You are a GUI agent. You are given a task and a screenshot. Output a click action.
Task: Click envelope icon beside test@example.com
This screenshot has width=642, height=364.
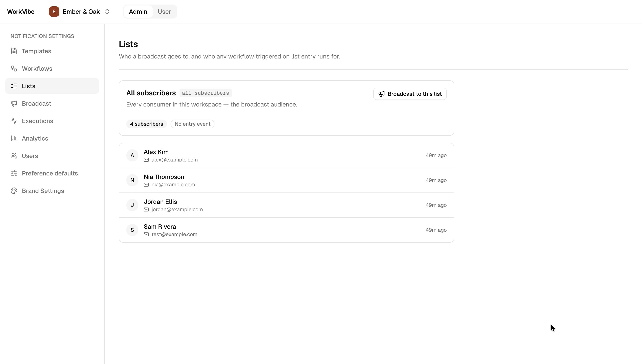click(x=146, y=234)
